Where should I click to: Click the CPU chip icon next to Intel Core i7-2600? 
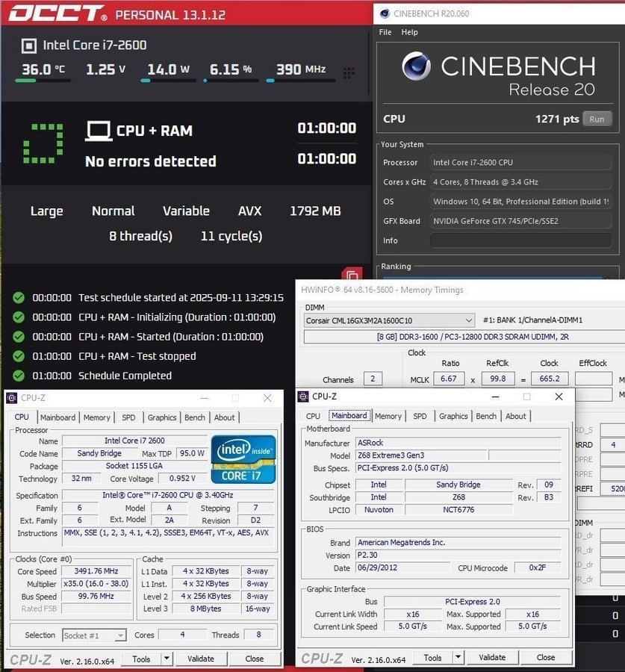click(x=28, y=46)
